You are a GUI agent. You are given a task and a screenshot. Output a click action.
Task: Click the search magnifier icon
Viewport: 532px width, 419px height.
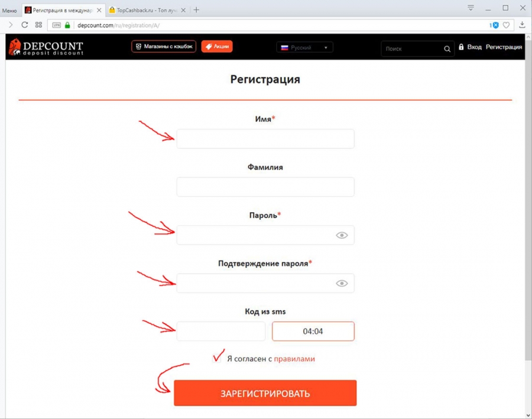click(447, 49)
